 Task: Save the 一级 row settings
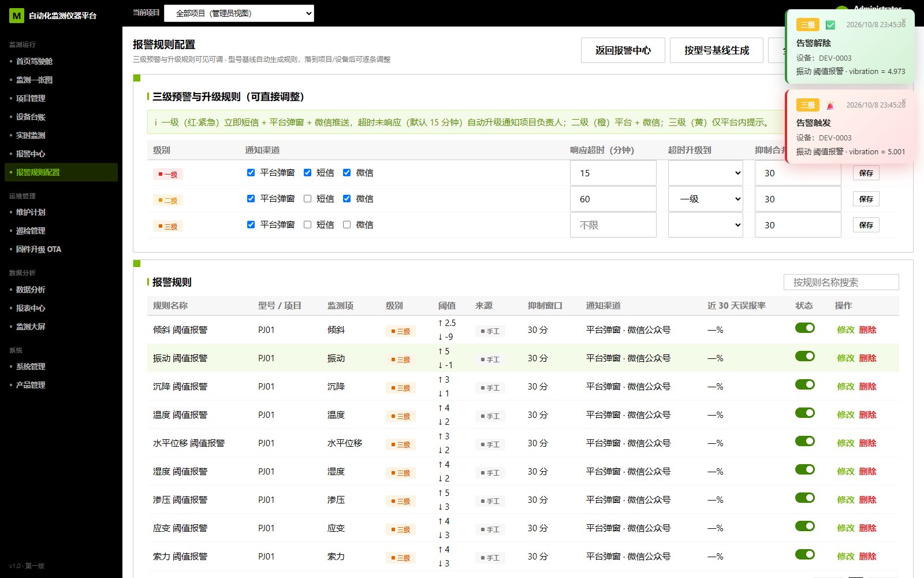[x=866, y=173]
